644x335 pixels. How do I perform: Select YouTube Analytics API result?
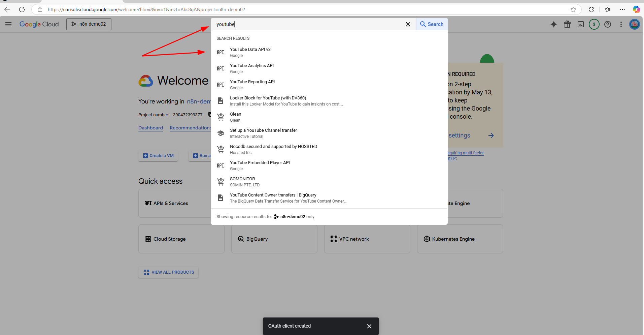click(x=329, y=68)
